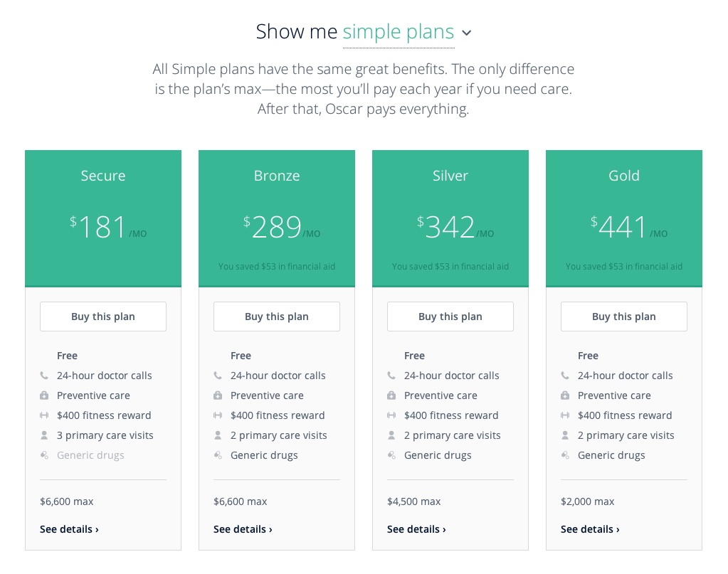This screenshot has height=574, width=728.
Task: Open See details for Gold plan
Action: (x=590, y=529)
